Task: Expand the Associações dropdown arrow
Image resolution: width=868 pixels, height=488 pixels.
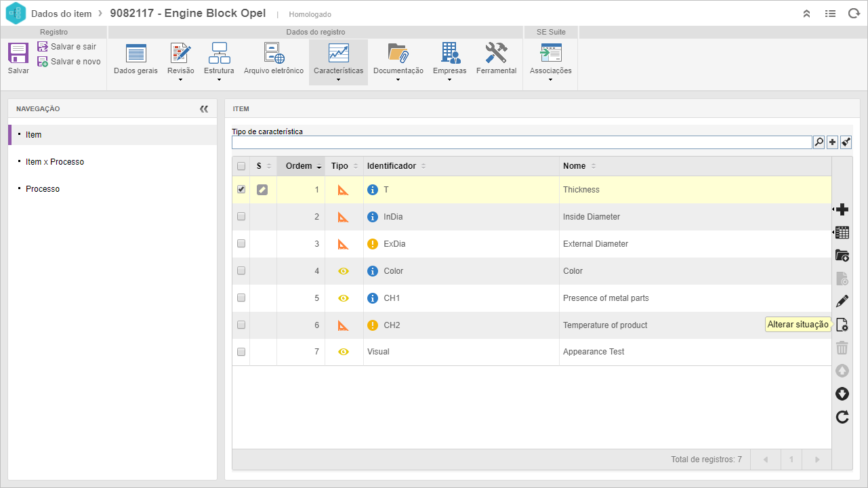Action: 550,80
